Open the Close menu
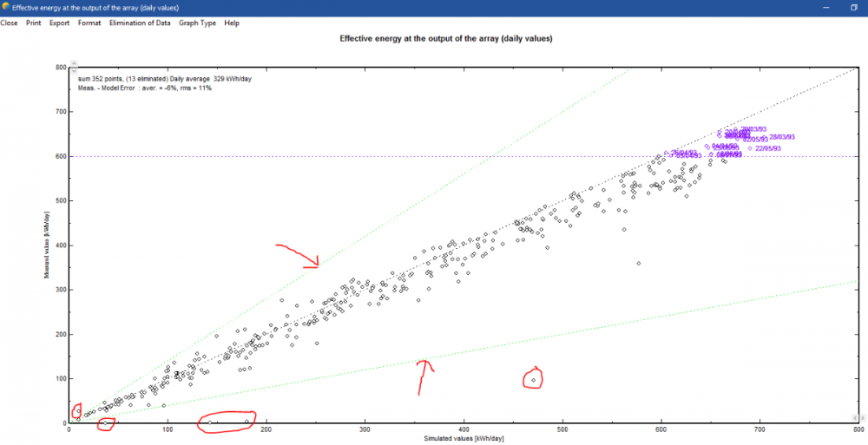868x445 pixels. point(9,23)
